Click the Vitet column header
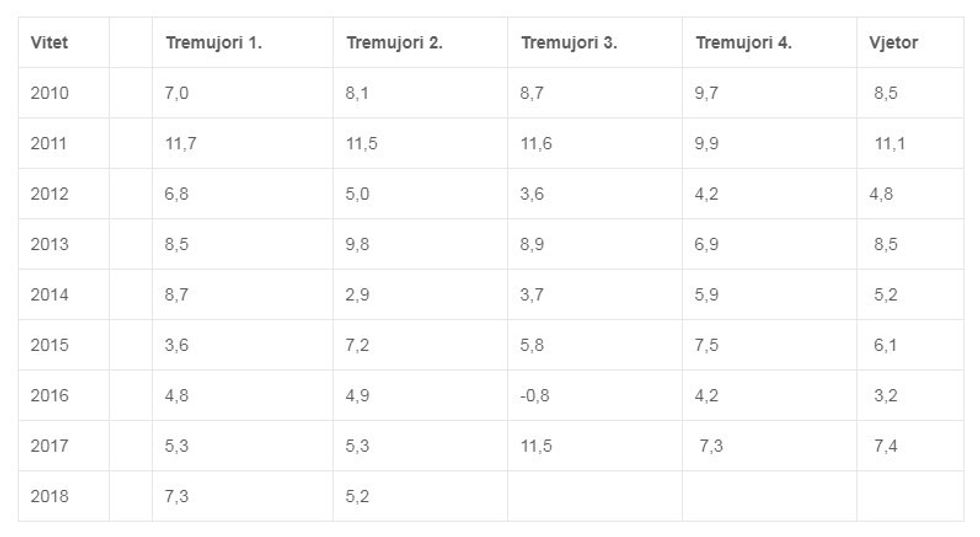This screenshot has height=537, width=980. (49, 43)
